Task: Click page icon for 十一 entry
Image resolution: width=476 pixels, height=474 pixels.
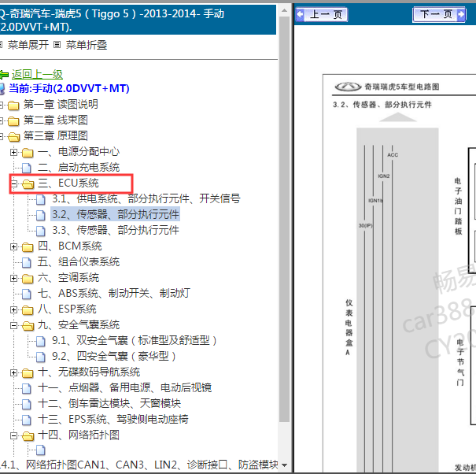Action: (27, 389)
